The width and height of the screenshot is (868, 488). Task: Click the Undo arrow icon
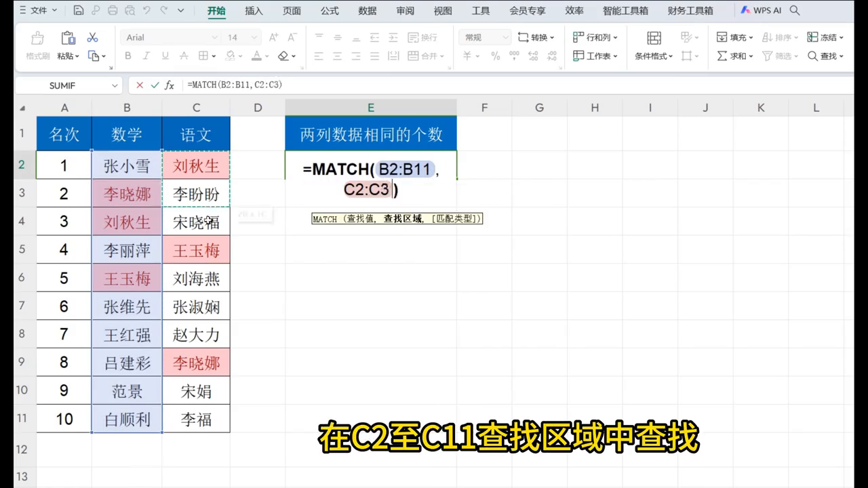(146, 11)
